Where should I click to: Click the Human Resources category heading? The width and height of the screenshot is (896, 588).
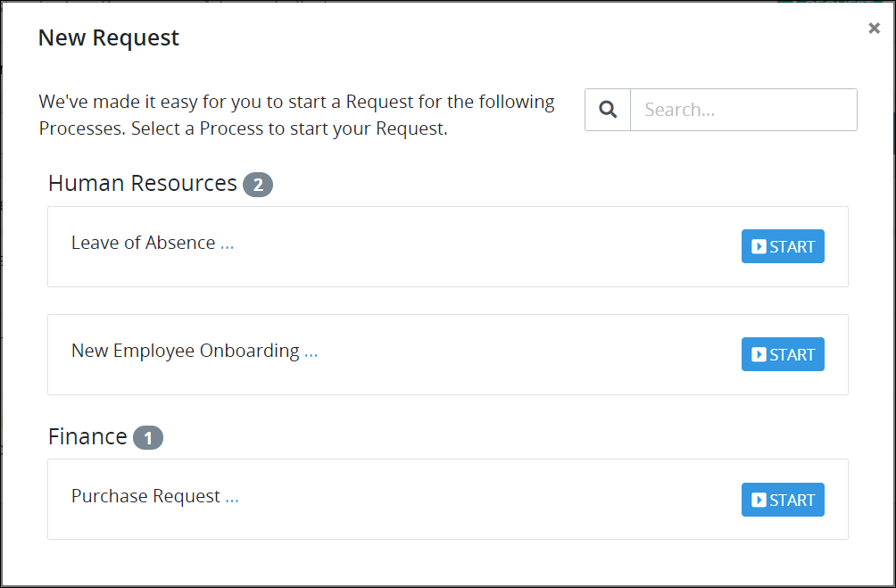(x=142, y=184)
